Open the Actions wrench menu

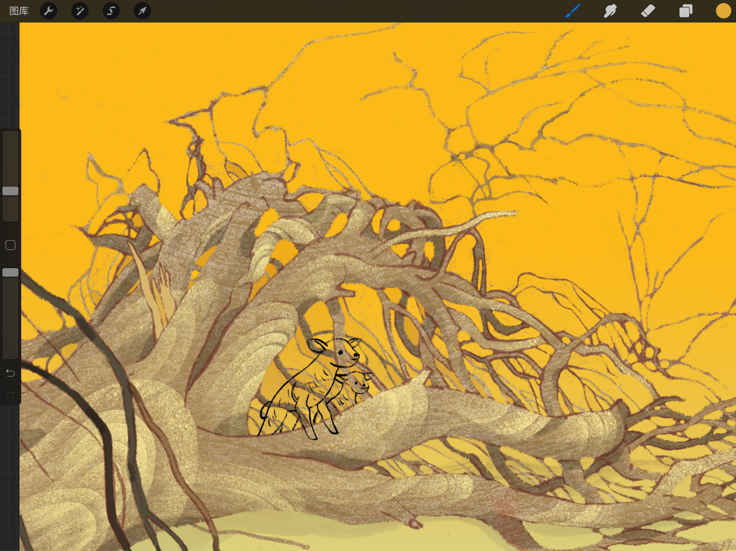(x=49, y=11)
